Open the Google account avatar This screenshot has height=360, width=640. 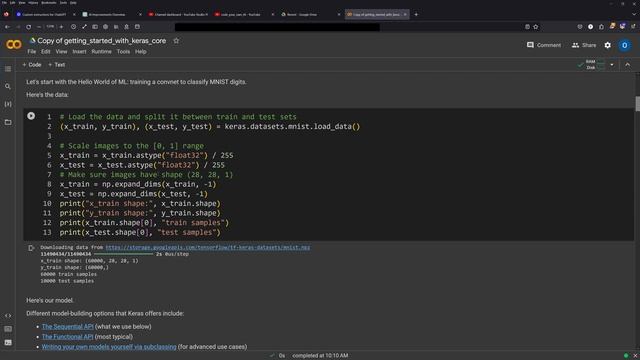click(624, 45)
